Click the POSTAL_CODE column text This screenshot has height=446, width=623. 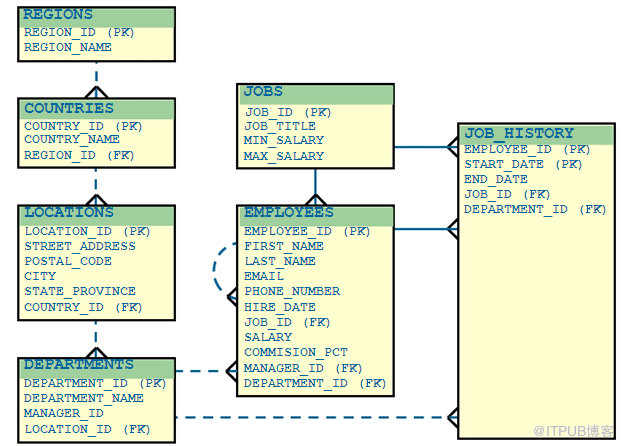68,261
